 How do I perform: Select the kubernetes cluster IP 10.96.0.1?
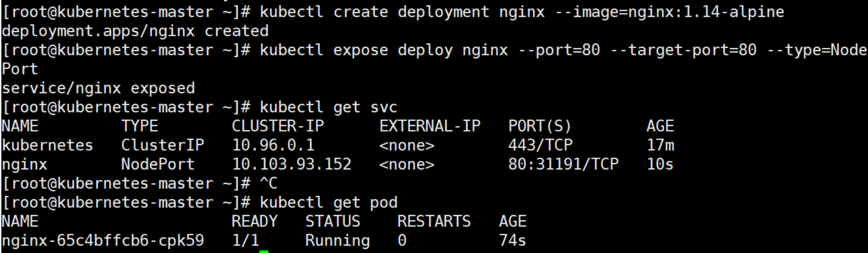(273, 145)
